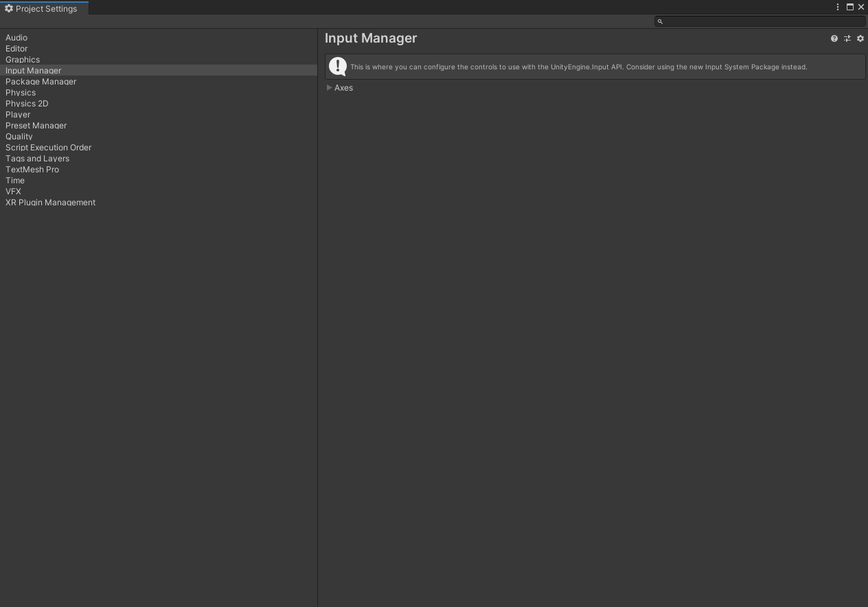Open Package Manager settings
Image resolution: width=868 pixels, height=607 pixels.
(x=159, y=82)
